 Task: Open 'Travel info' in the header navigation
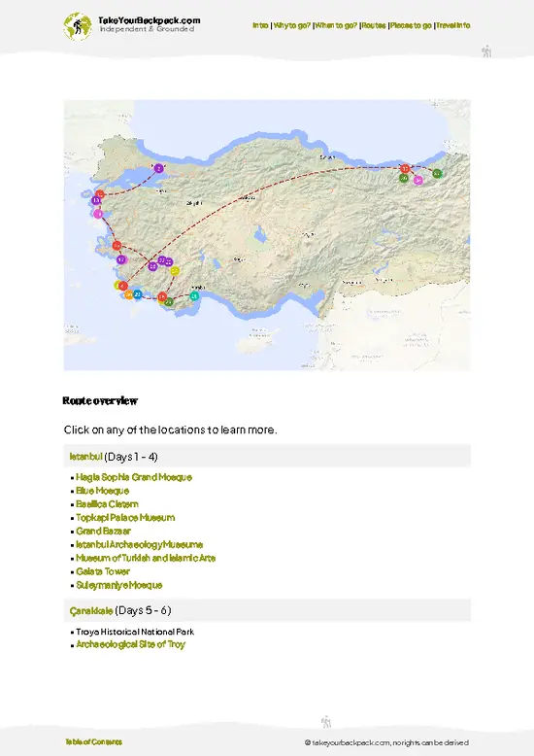pyautogui.click(x=453, y=25)
